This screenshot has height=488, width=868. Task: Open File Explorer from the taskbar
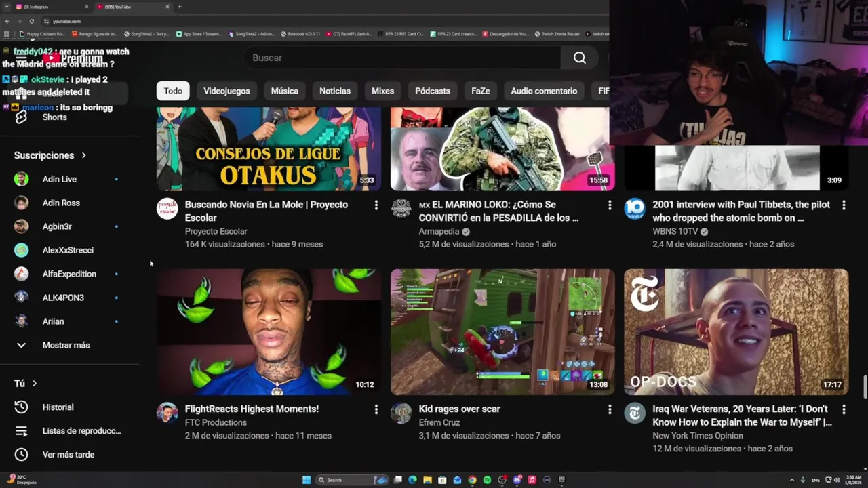[x=427, y=480]
